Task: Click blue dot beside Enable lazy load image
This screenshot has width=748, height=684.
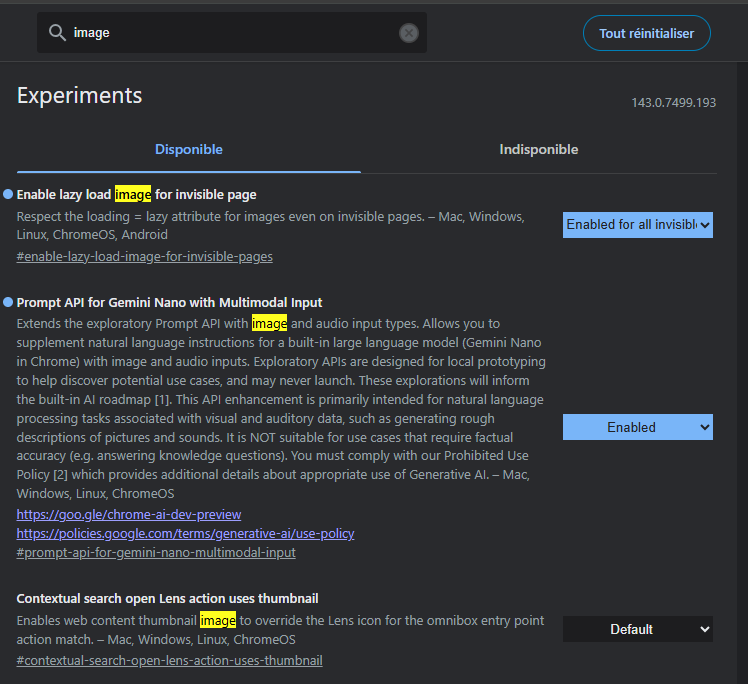Action: click(x=8, y=194)
